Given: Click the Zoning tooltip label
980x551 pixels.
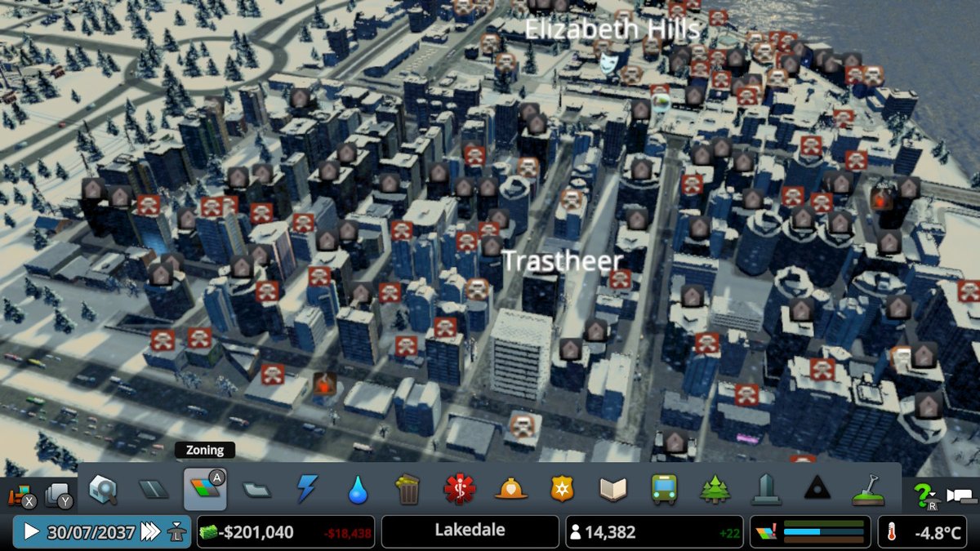Looking at the screenshot, I should tap(205, 450).
